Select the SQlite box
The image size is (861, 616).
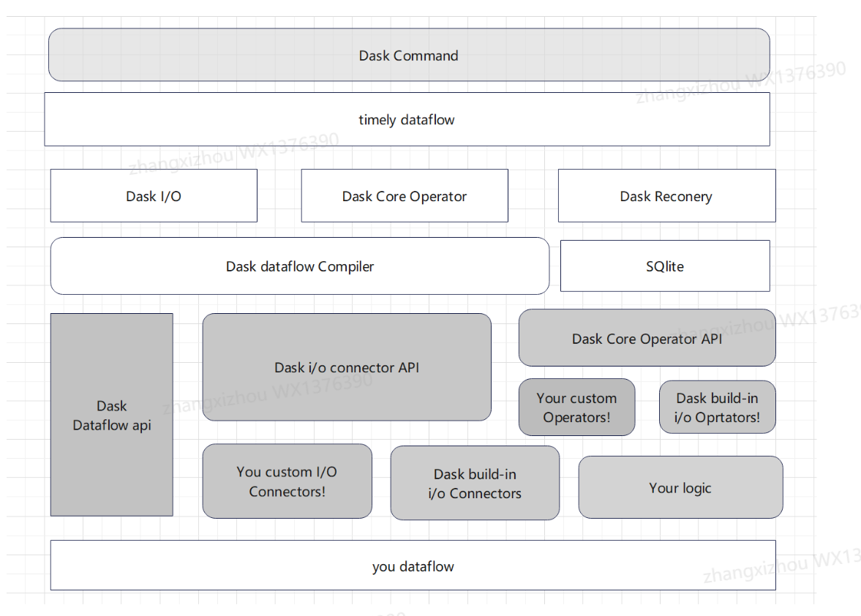pyautogui.click(x=665, y=266)
